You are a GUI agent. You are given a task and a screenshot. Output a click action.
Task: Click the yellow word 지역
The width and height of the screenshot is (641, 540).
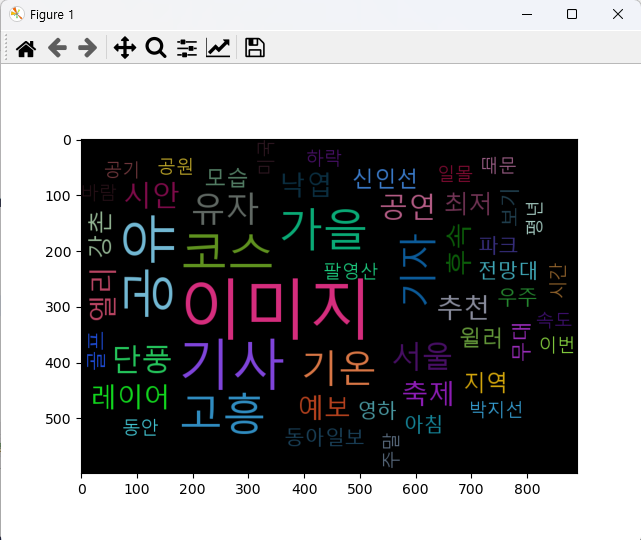(486, 382)
